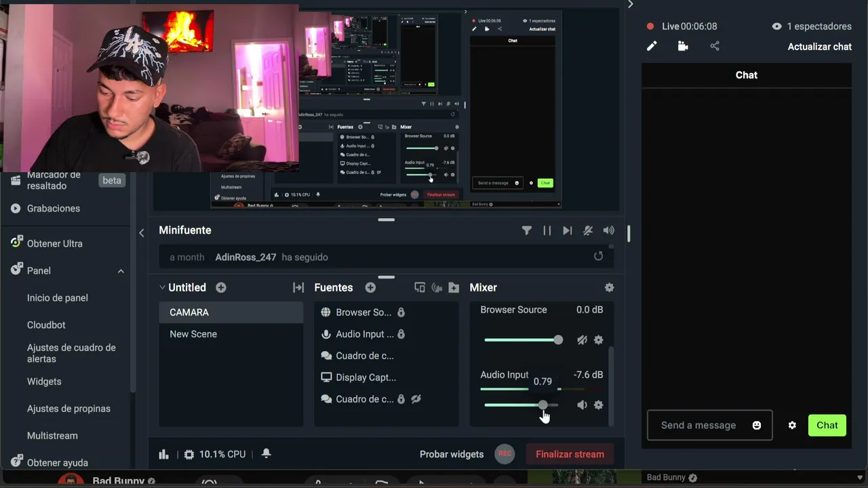Select the Browser So... source row
This screenshot has height=488, width=868.
[x=387, y=312]
